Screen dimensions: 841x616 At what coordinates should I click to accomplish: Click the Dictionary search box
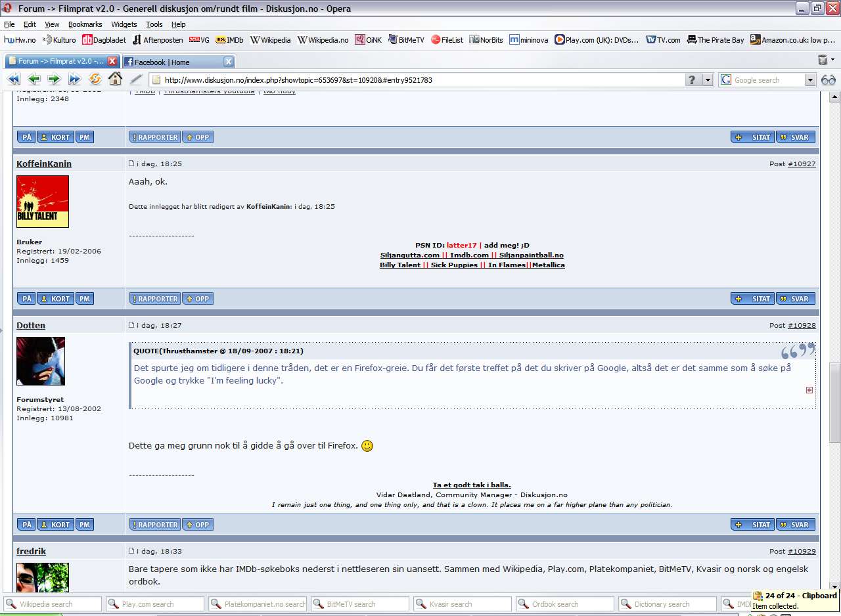click(x=668, y=604)
